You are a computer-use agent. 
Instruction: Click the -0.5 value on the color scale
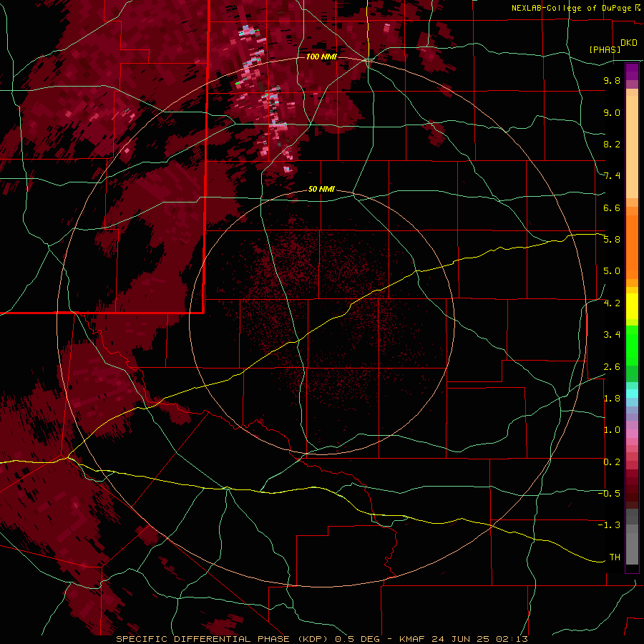tap(609, 494)
